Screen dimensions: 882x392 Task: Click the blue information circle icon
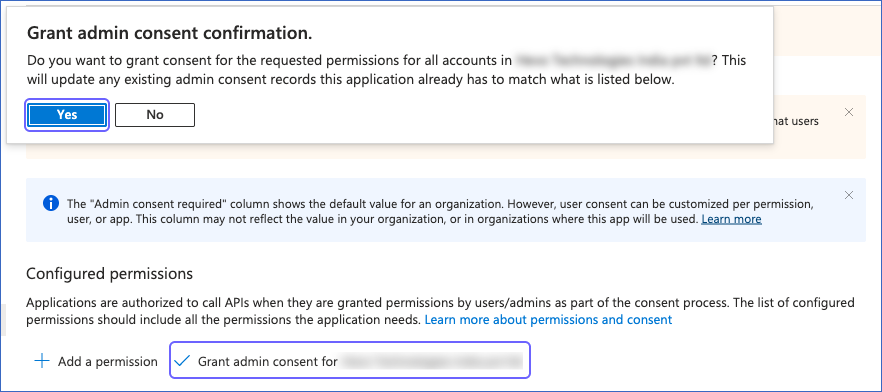[51, 203]
